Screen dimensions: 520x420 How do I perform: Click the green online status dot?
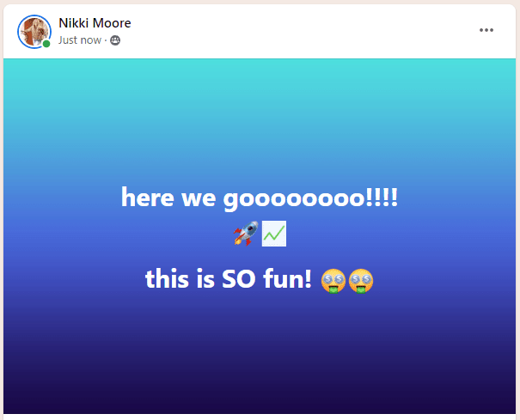click(46, 44)
